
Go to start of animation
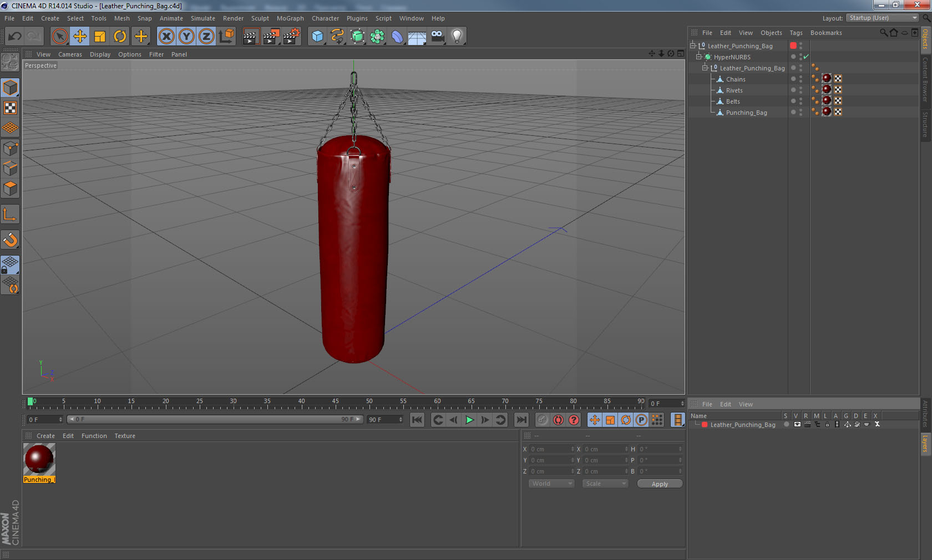(x=417, y=420)
